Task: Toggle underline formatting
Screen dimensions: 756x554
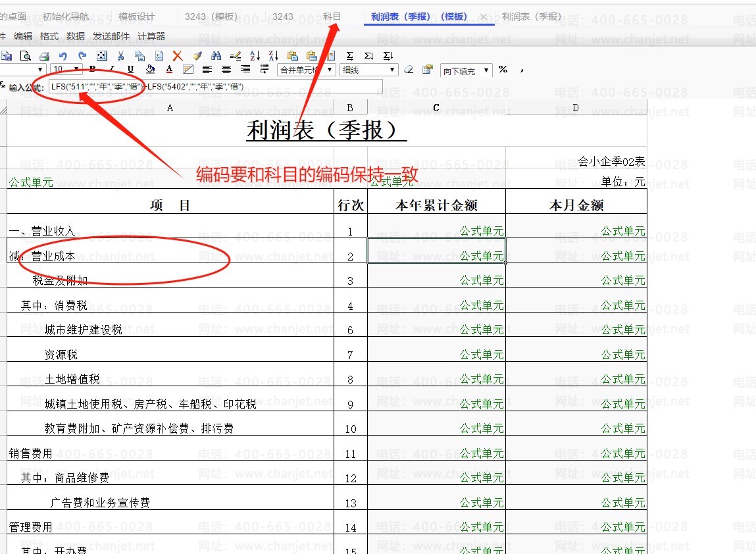Action: [x=130, y=69]
